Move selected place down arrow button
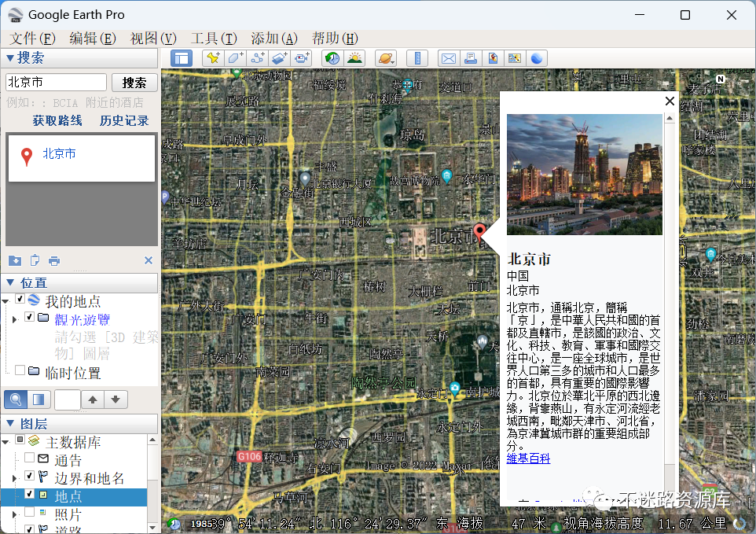 tap(116, 400)
